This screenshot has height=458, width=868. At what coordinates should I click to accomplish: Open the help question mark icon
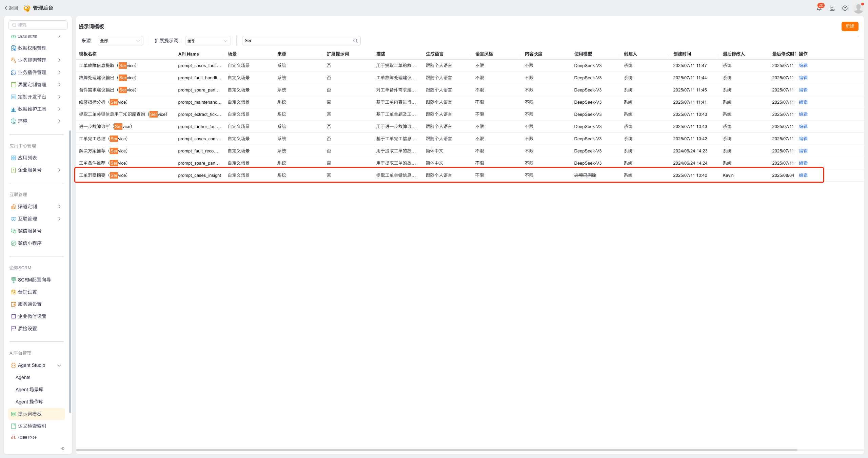coord(845,8)
